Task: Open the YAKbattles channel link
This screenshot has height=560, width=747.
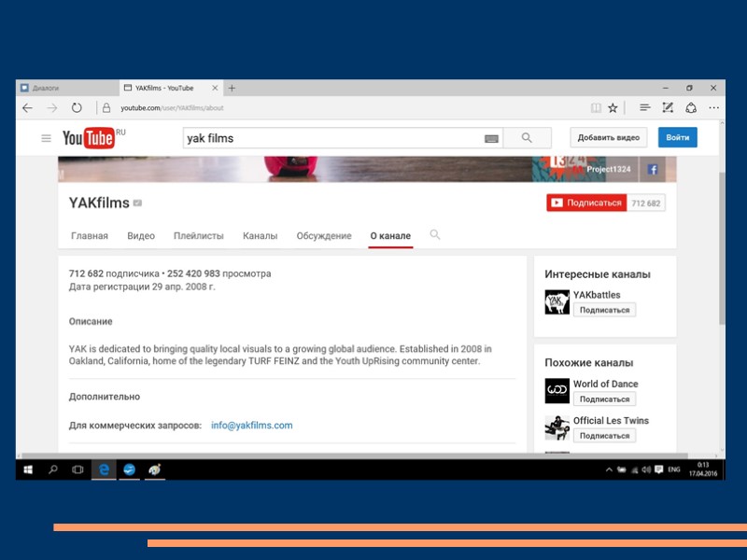Action: 597,295
